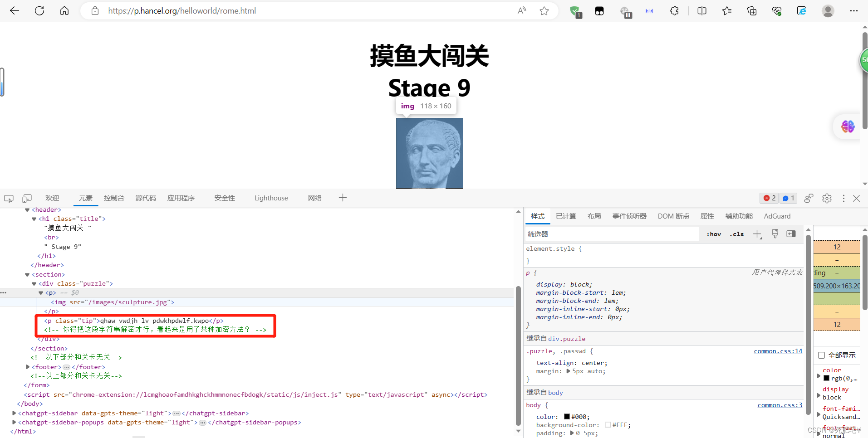This screenshot has width=868, height=438.
Task: Collapse the h1 class title node
Action: [x=34, y=219]
